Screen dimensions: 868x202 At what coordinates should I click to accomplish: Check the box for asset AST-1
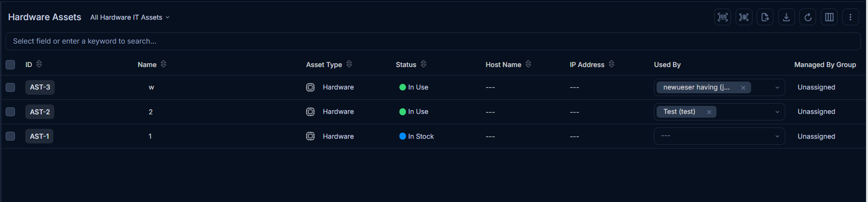(10, 136)
